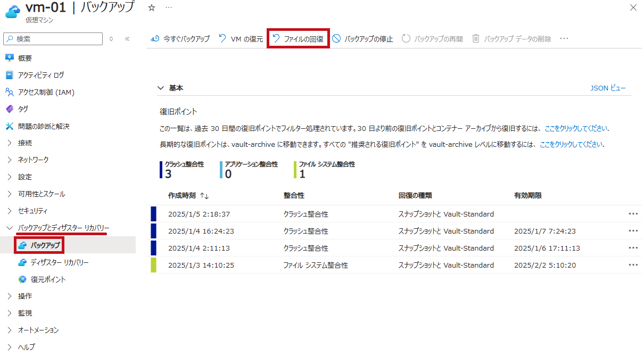Click the vm-01 resource icon in header
This screenshot has width=644, height=356.
(x=12, y=11)
